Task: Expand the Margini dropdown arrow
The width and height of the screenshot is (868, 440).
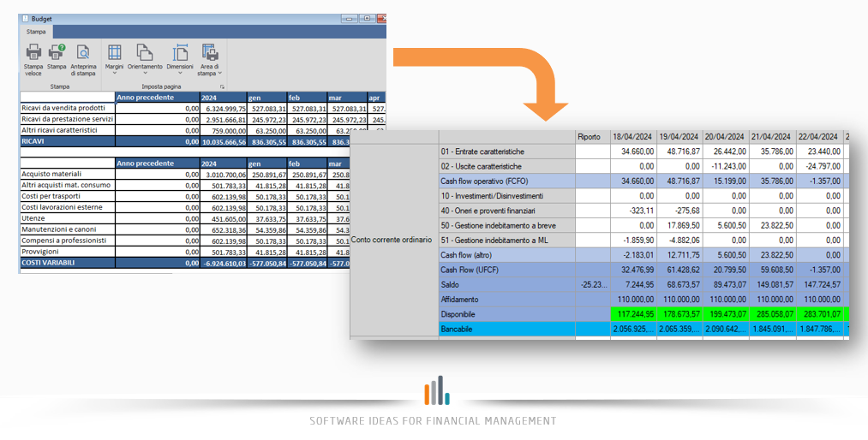Action: click(114, 73)
